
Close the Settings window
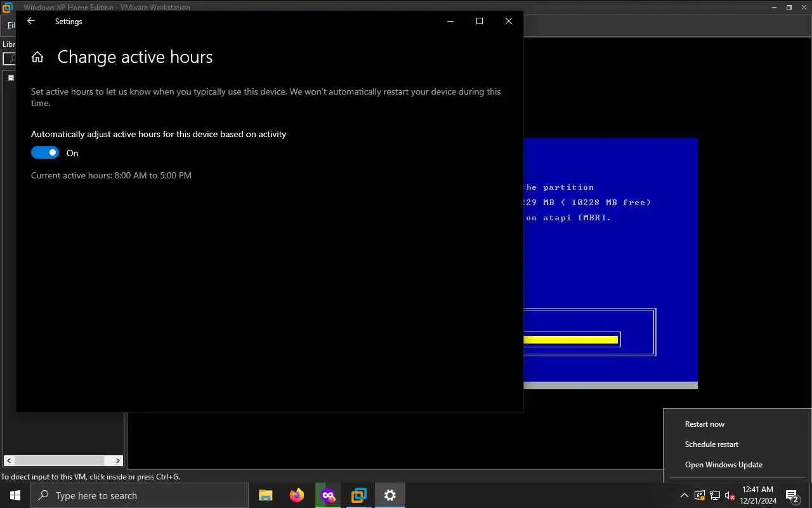click(509, 21)
